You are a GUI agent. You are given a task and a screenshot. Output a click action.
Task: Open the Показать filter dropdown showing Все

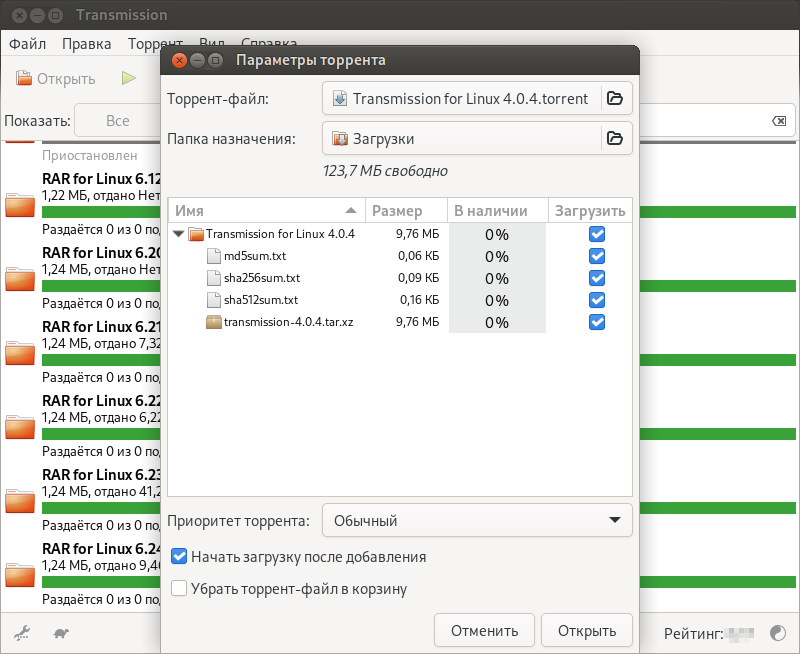click(x=118, y=121)
